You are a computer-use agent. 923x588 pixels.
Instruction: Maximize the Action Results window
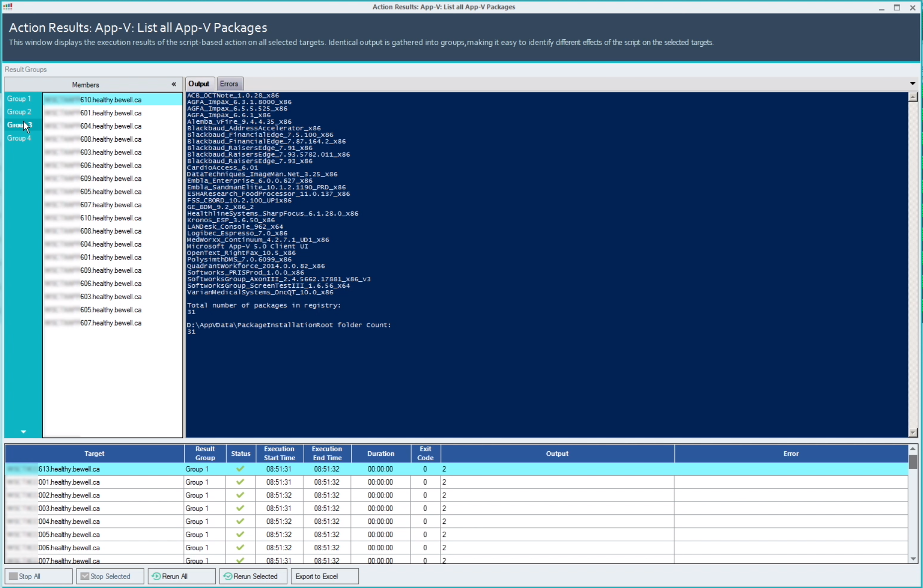[x=897, y=7]
